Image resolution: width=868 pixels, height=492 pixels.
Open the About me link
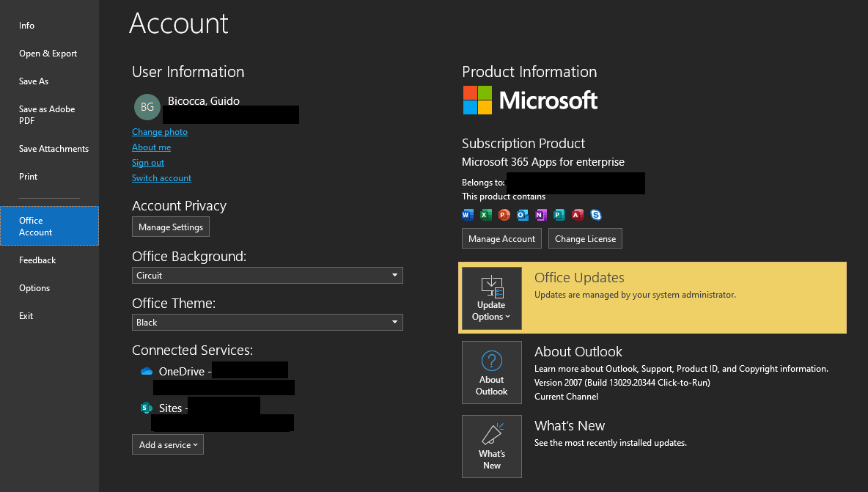pos(151,147)
